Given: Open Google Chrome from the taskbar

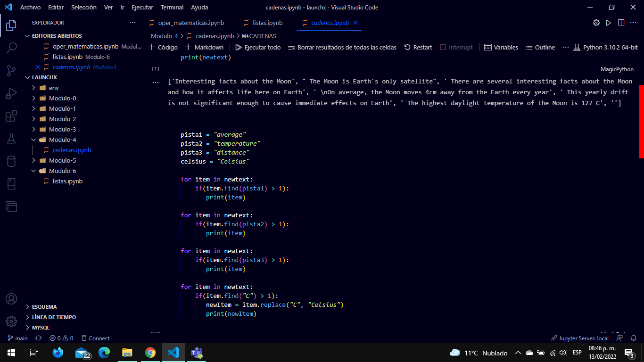Looking at the screenshot, I should 150,353.
